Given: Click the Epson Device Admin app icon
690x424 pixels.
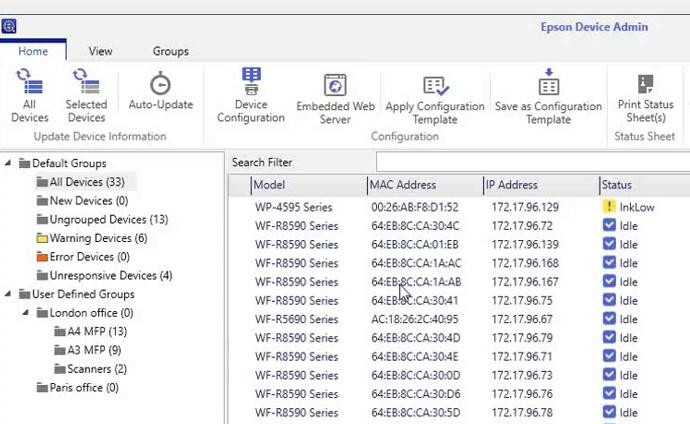Looking at the screenshot, I should 9,26.
